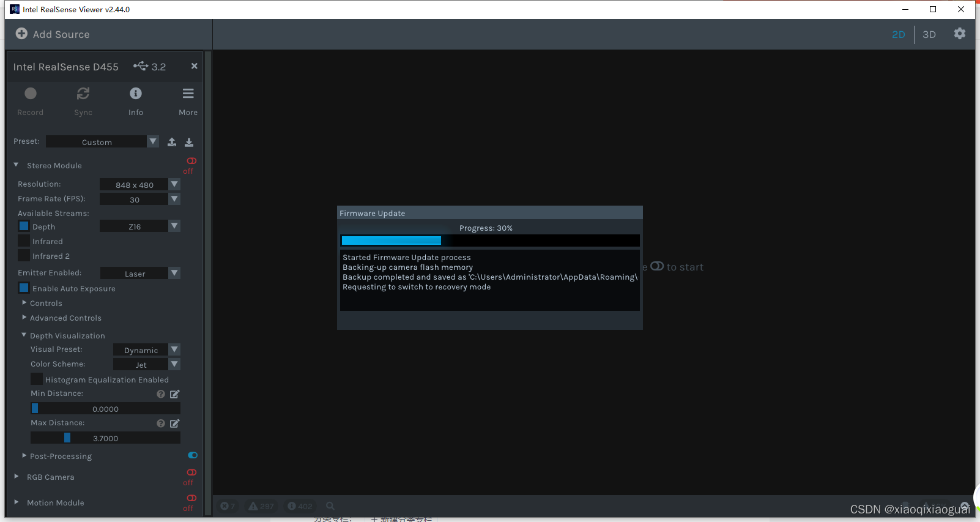The width and height of the screenshot is (980, 522).
Task: Click the Sync icon
Action: coord(83,94)
